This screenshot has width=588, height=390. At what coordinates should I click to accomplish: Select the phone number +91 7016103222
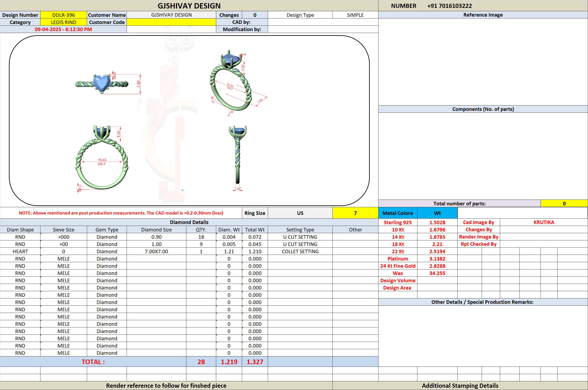(449, 6)
